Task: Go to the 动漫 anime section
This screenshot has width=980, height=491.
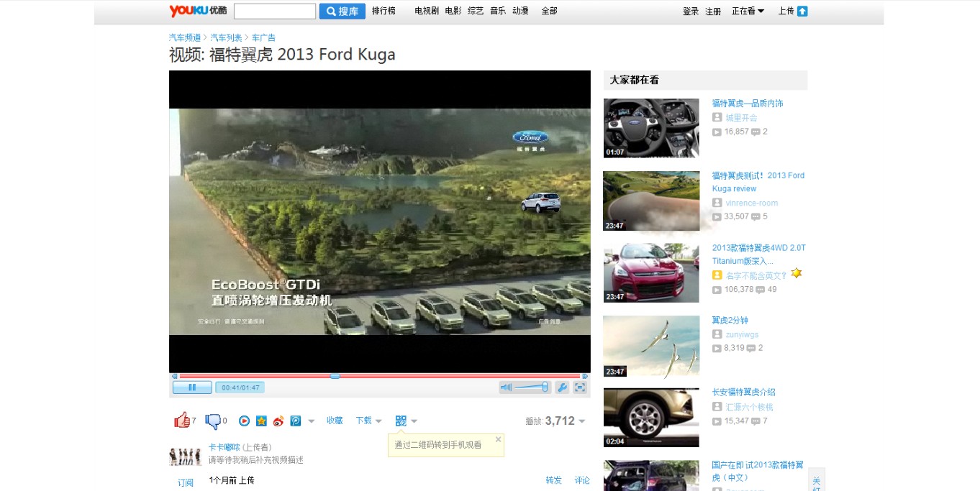Action: [520, 11]
